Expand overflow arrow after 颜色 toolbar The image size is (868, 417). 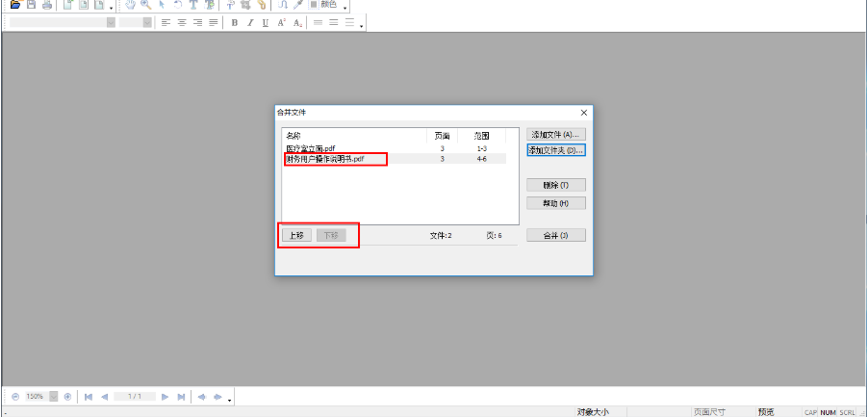pos(345,8)
